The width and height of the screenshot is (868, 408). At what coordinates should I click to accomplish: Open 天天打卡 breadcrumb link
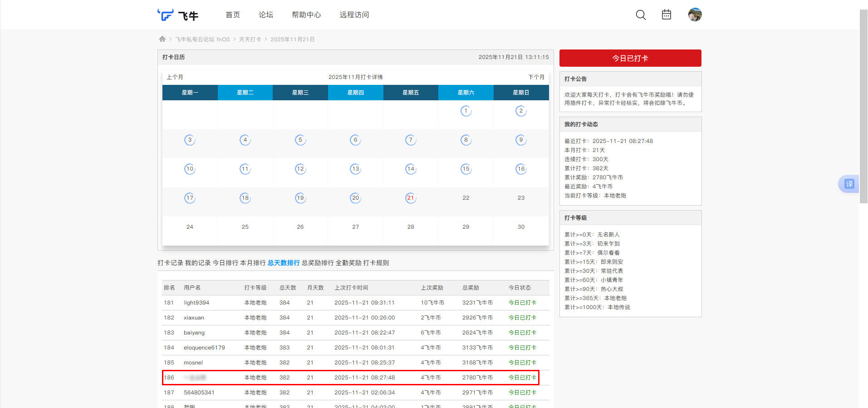[x=250, y=39]
